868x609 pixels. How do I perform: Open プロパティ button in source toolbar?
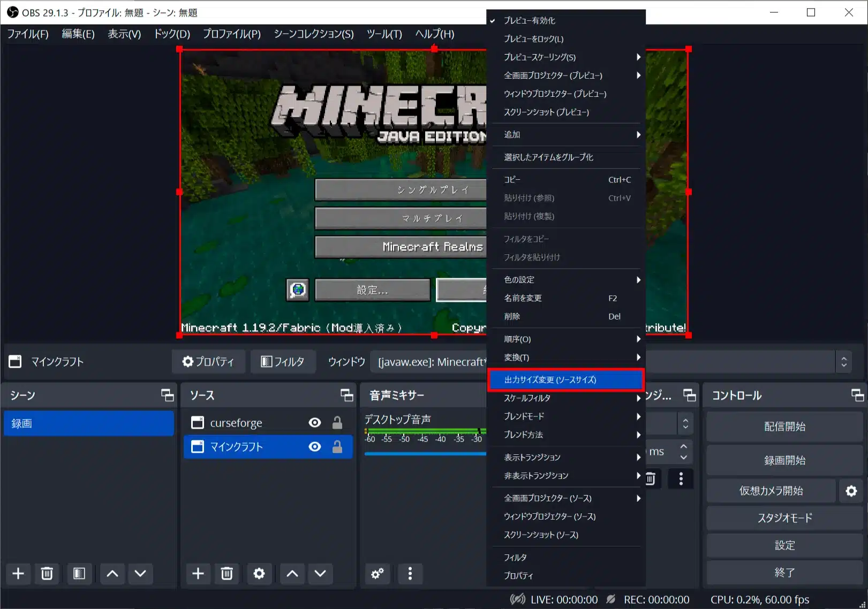(x=209, y=362)
